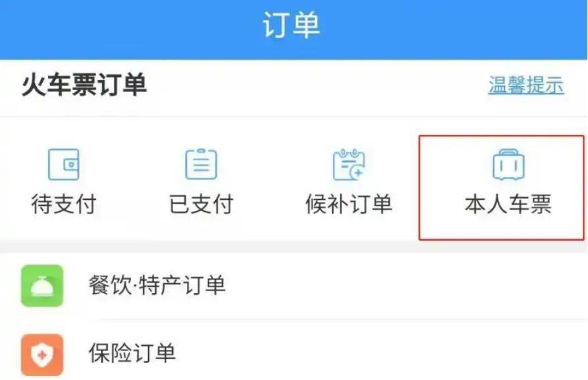The image size is (588, 380).
Task: Select the 本人车票 label
Action: [508, 204]
